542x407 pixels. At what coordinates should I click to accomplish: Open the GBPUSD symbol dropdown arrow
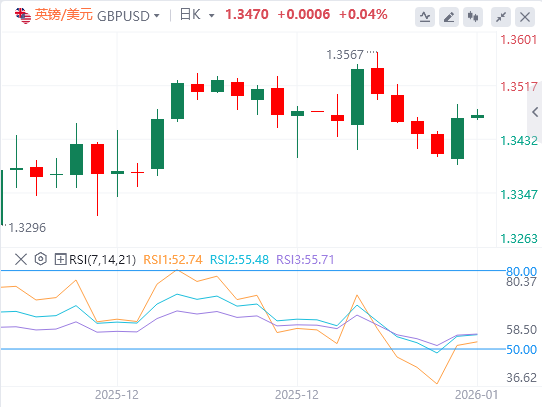pyautogui.click(x=157, y=16)
